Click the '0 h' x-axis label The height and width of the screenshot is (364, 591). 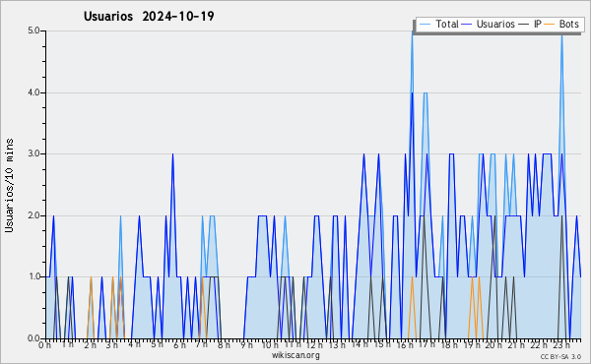(x=45, y=345)
